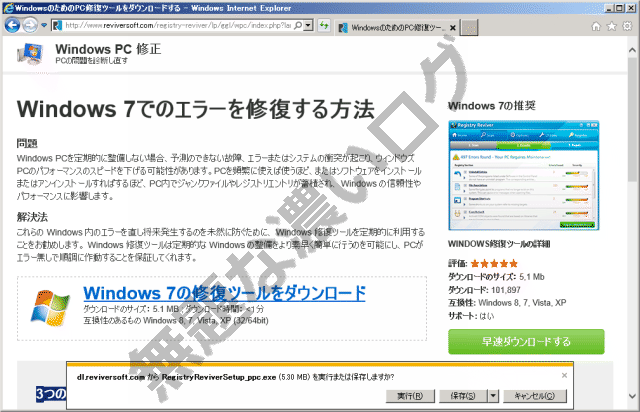Save the file with 保存(S)
This screenshot has height=412, width=640.
pyautogui.click(x=463, y=396)
